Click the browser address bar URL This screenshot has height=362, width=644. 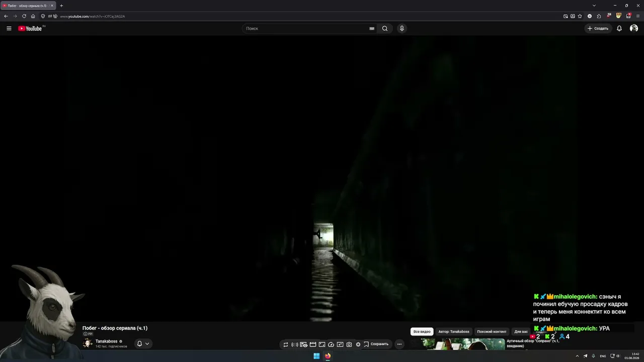click(x=93, y=16)
